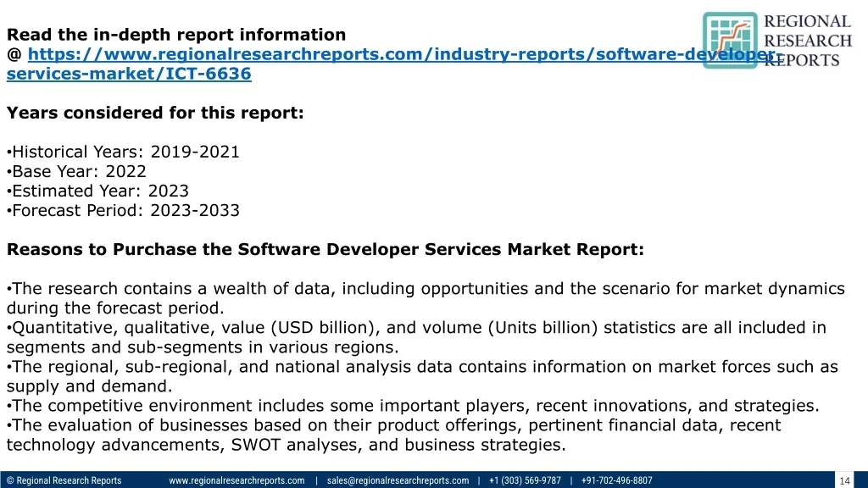Select the 'Years considered for this report' heading
This screenshot has height=488, width=868.
pos(154,113)
